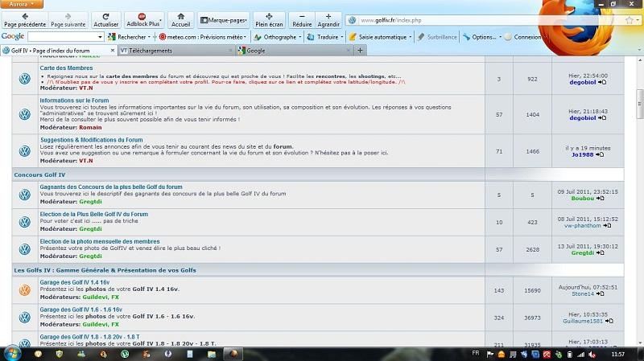Open a new tab with plus button
Screen dimensions: 644x361
click(360, 51)
